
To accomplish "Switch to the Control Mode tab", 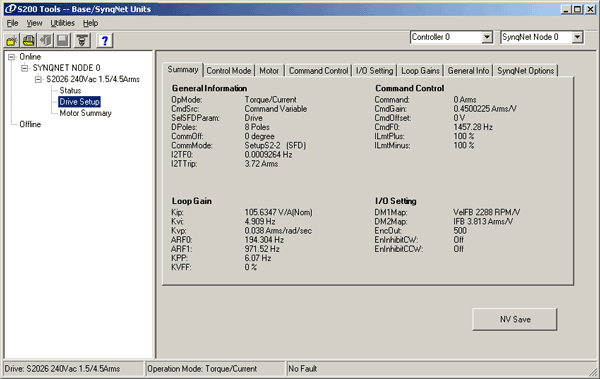I will (x=229, y=71).
